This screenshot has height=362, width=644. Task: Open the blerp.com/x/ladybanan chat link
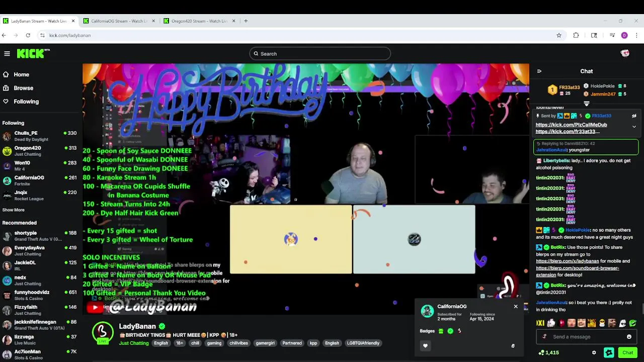click(567, 261)
